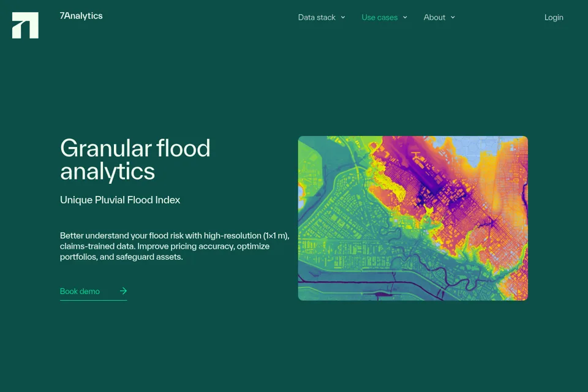The image size is (588, 392).
Task: Open the Data stack menu
Action: click(317, 17)
